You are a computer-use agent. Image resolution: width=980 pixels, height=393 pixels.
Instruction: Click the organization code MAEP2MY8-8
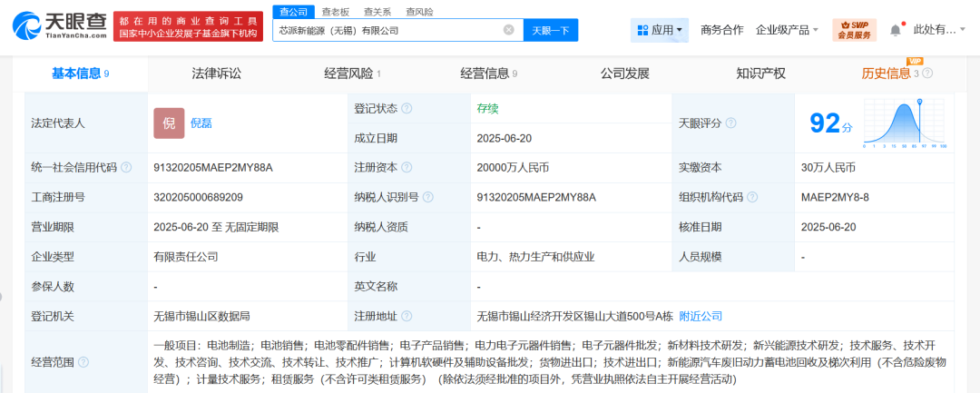coord(835,198)
